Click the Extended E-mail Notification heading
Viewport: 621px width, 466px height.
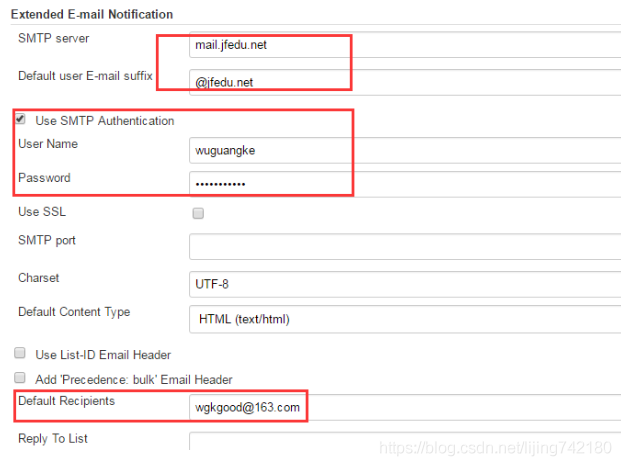[91, 15]
